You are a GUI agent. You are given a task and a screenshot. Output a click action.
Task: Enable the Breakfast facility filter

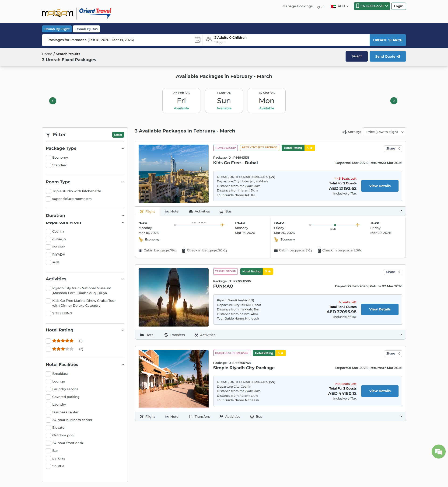(48, 374)
